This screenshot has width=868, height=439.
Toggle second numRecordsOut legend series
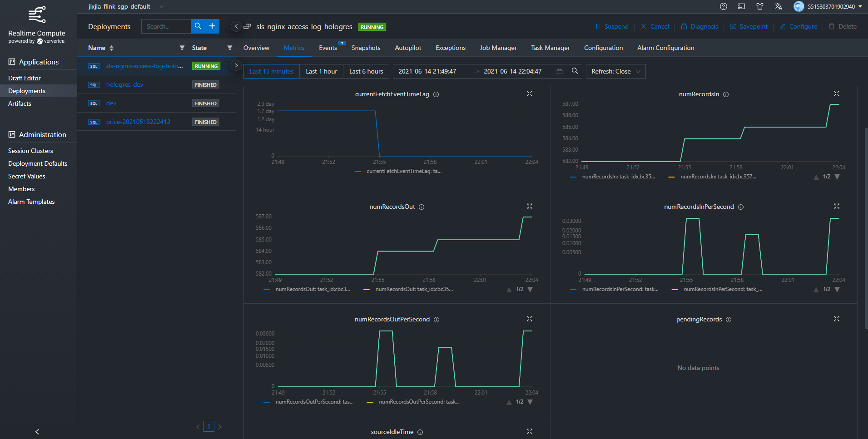(x=408, y=289)
